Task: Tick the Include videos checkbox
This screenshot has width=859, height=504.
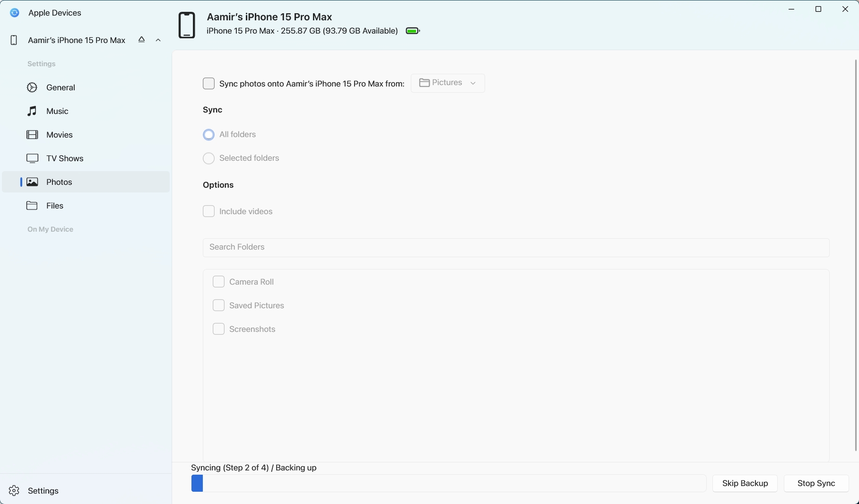Action: 208,211
